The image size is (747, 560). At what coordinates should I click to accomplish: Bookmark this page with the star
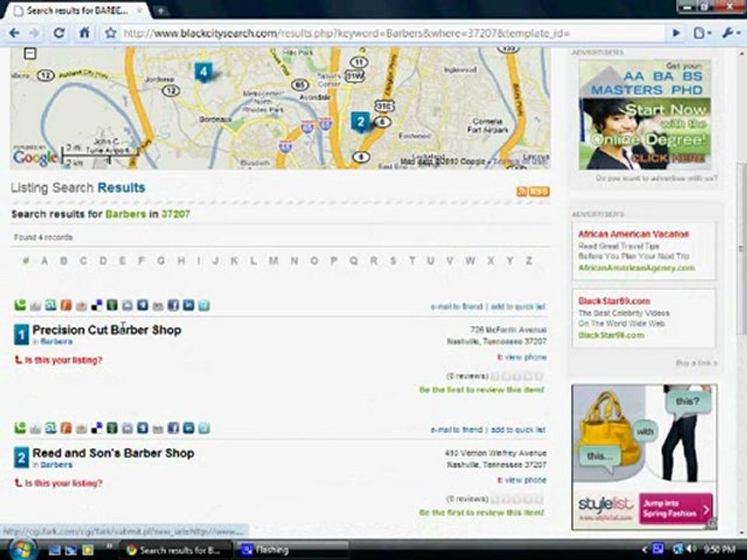tap(110, 33)
